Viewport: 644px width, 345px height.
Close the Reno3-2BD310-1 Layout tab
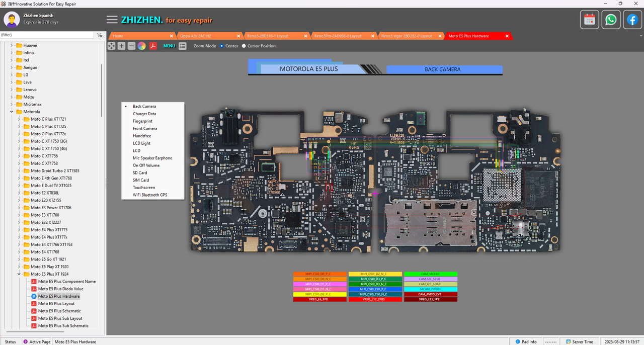(x=305, y=36)
